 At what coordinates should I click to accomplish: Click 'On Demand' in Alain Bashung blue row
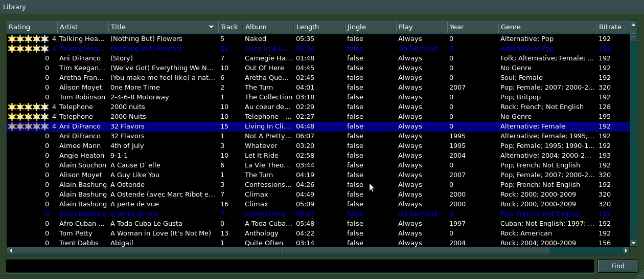(418, 214)
